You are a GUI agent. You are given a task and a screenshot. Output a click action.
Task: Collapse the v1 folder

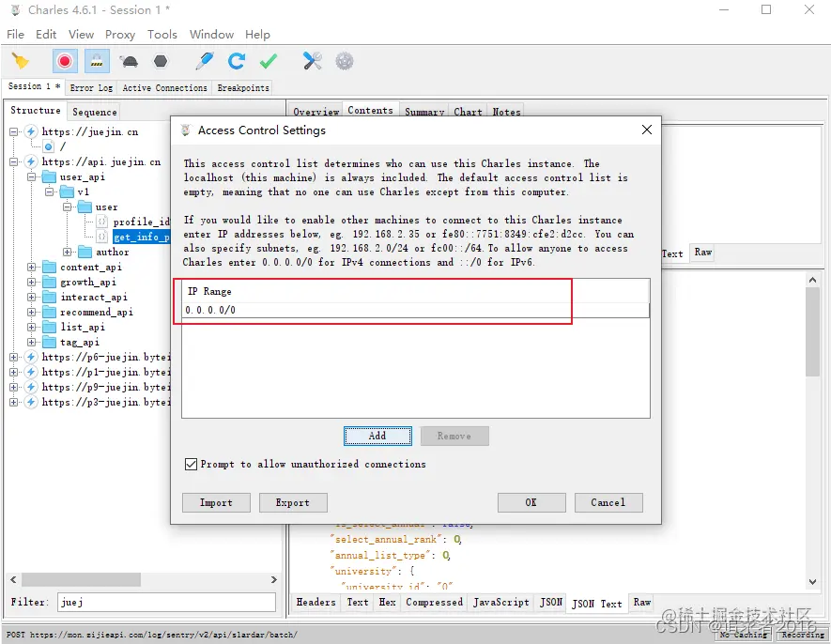(49, 192)
